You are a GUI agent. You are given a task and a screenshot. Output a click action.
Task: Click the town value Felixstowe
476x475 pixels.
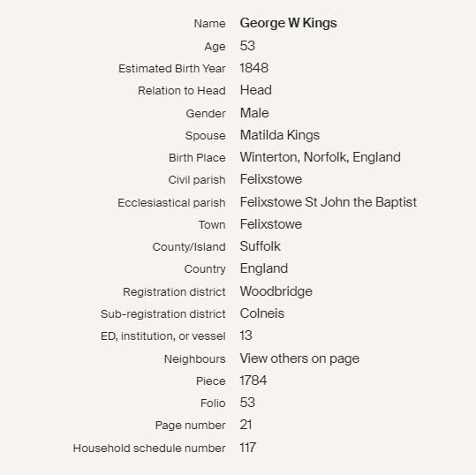point(271,224)
